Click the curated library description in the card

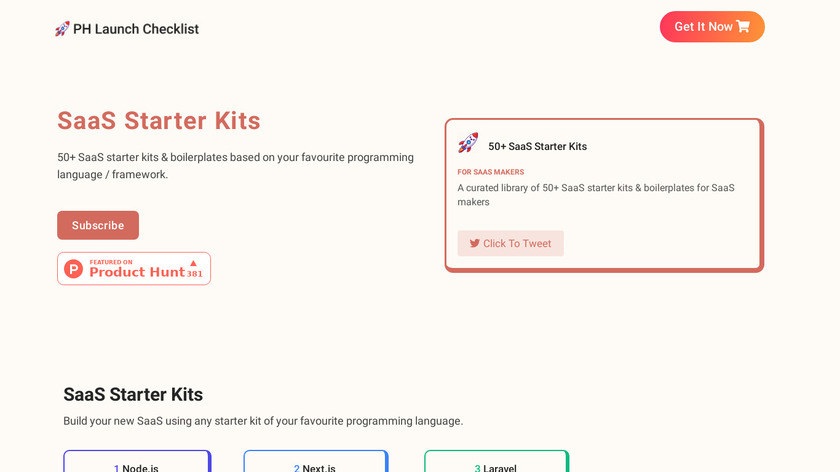596,194
